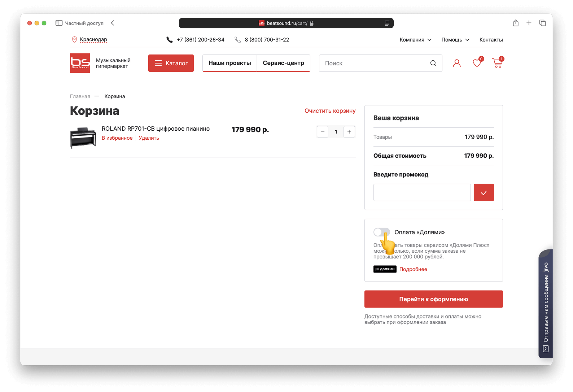Click the Safari share icon

coord(516,23)
